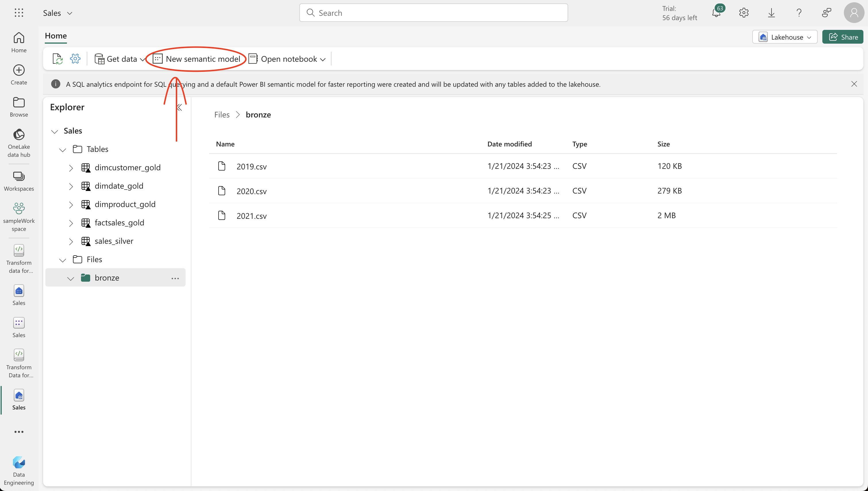Screen dimensions: 868x491
Task: Select sales_silver table in Explorer
Action: pyautogui.click(x=114, y=241)
